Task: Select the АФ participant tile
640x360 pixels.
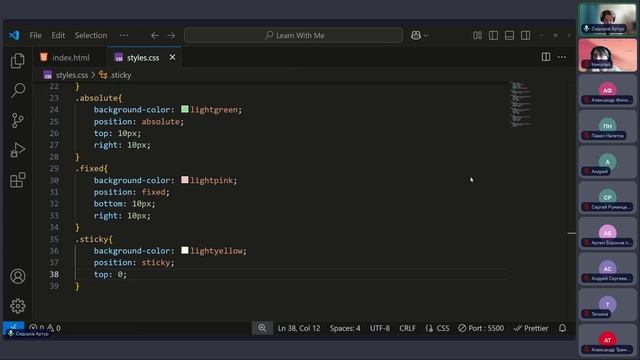Action: (607, 91)
